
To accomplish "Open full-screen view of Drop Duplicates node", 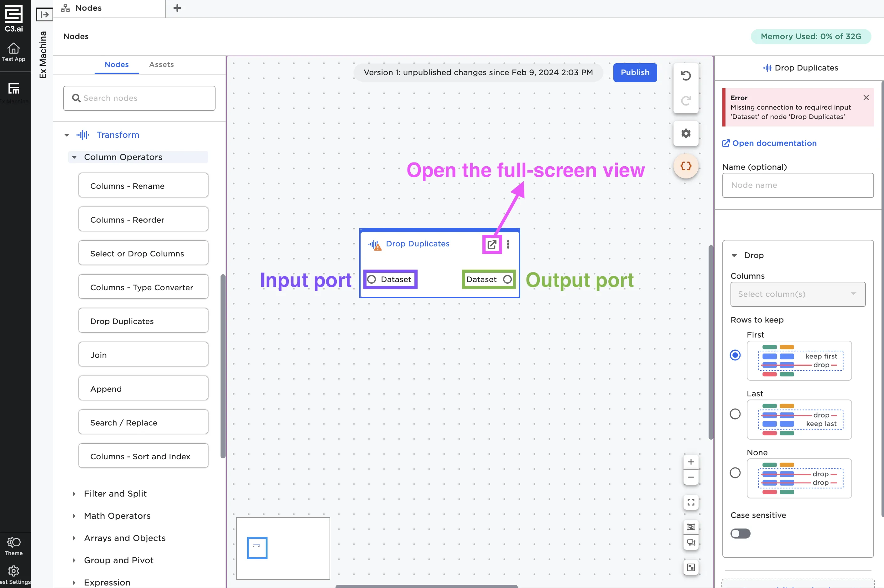I will [491, 245].
